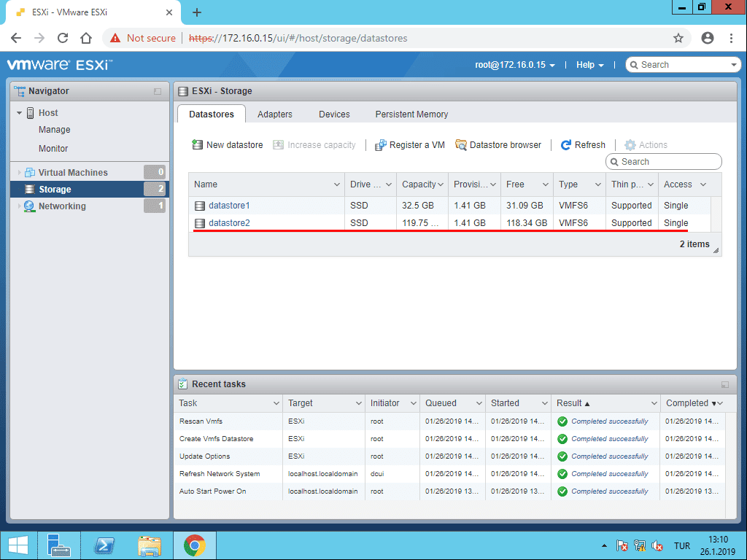Show hidden system tray icons
Image resolution: width=747 pixels, height=560 pixels.
point(604,545)
